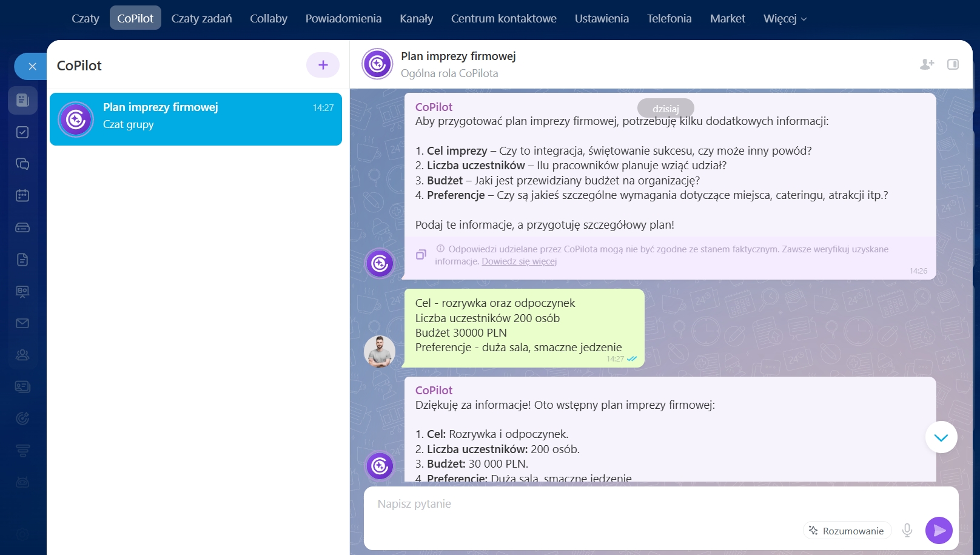Viewport: 980px width, 555px height.
Task: Click the avatar of Plan imprezy firmowej chat in list
Action: coord(76,119)
